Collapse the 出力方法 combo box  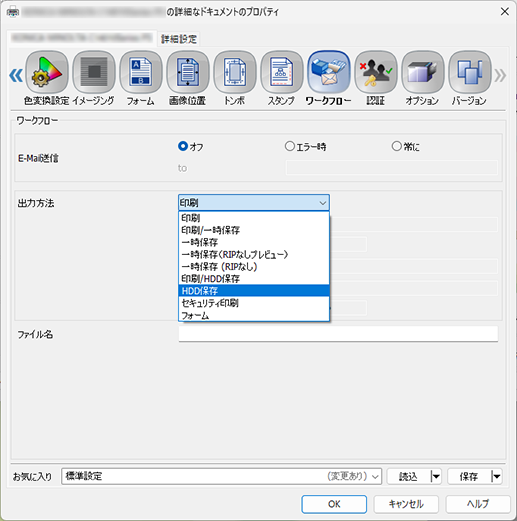click(x=254, y=203)
